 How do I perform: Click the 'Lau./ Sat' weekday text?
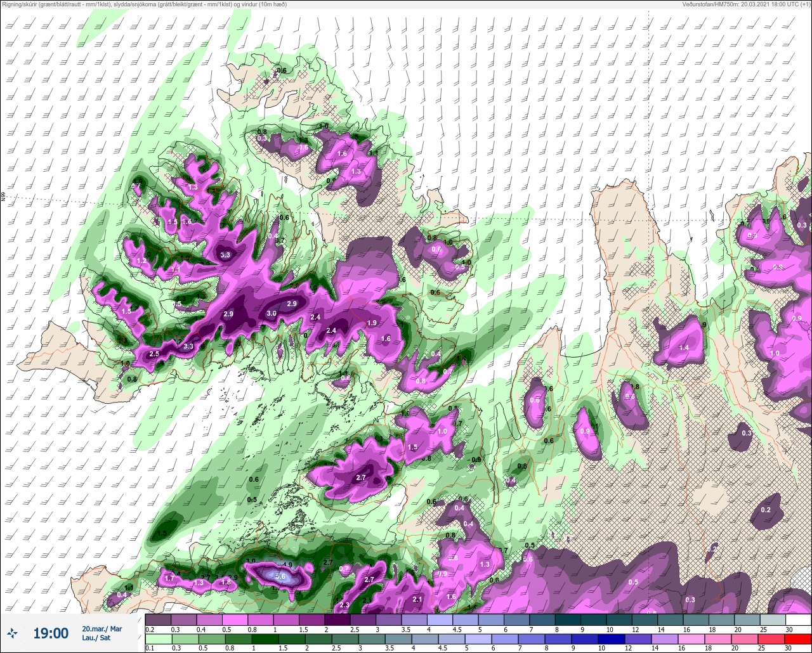coord(96,638)
